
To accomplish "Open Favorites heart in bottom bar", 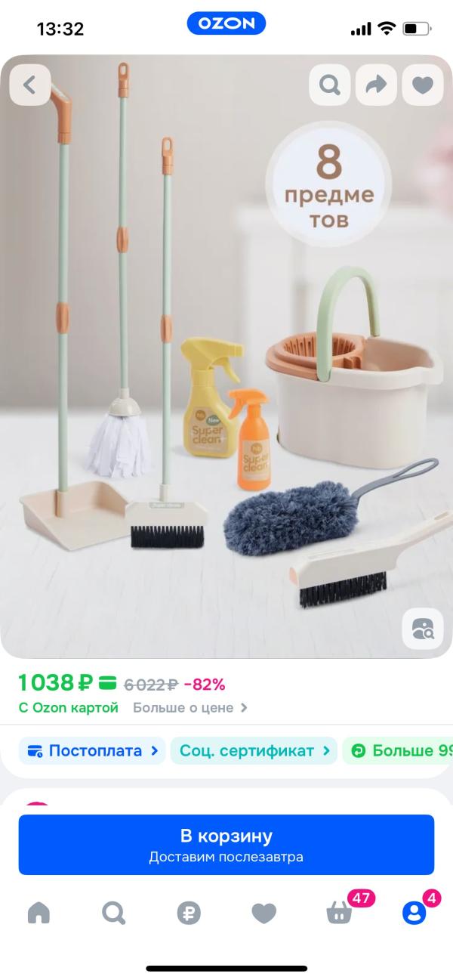I will [x=263, y=914].
